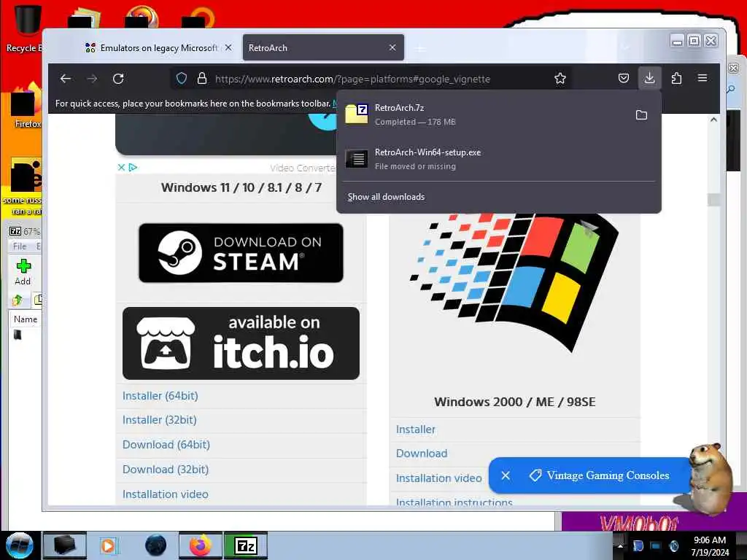Reload the RetroArch page
747x560 pixels.
(x=118, y=79)
